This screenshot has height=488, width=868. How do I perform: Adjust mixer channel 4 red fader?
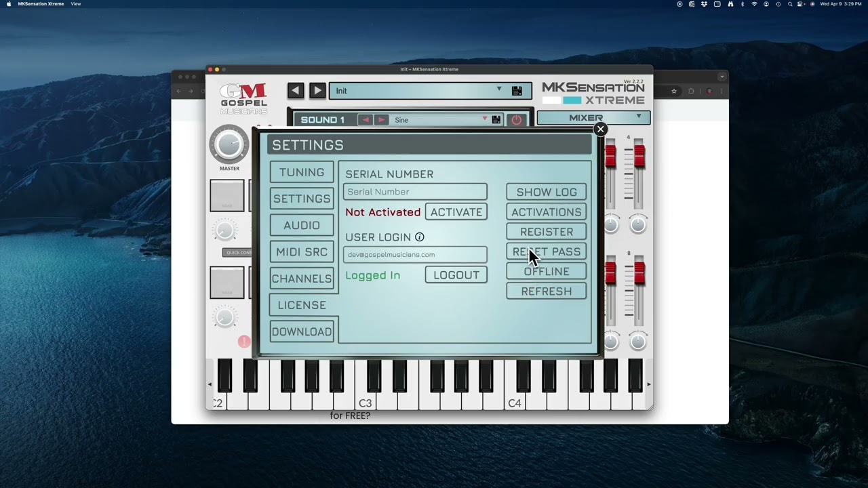639,156
